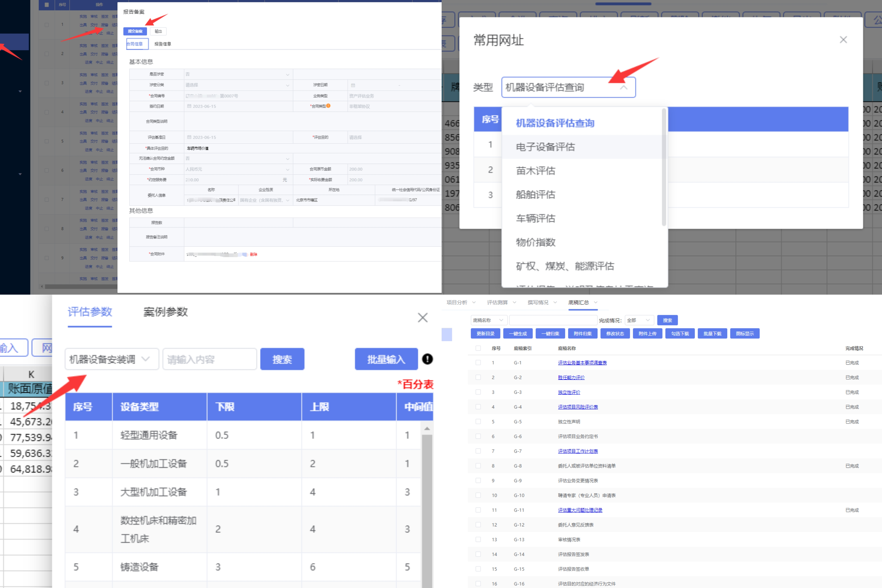
Task: Click 搜索 button in 评估参数 panel
Action: click(x=282, y=359)
